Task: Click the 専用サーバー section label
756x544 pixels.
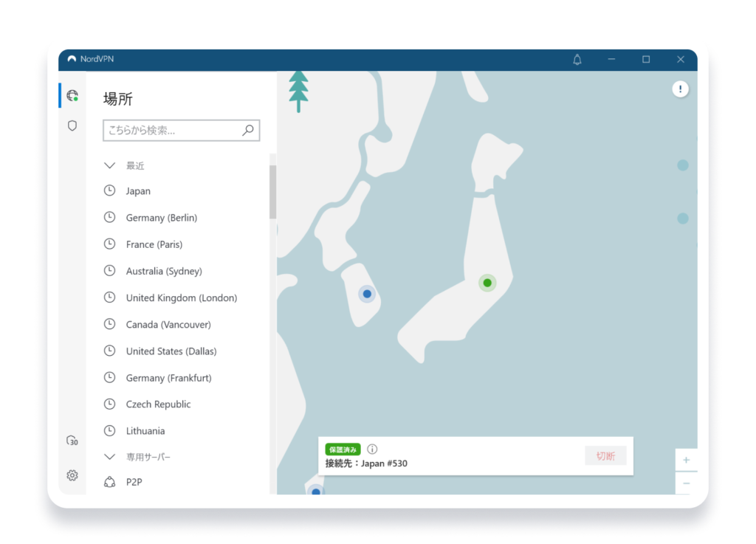Action: pyautogui.click(x=148, y=457)
